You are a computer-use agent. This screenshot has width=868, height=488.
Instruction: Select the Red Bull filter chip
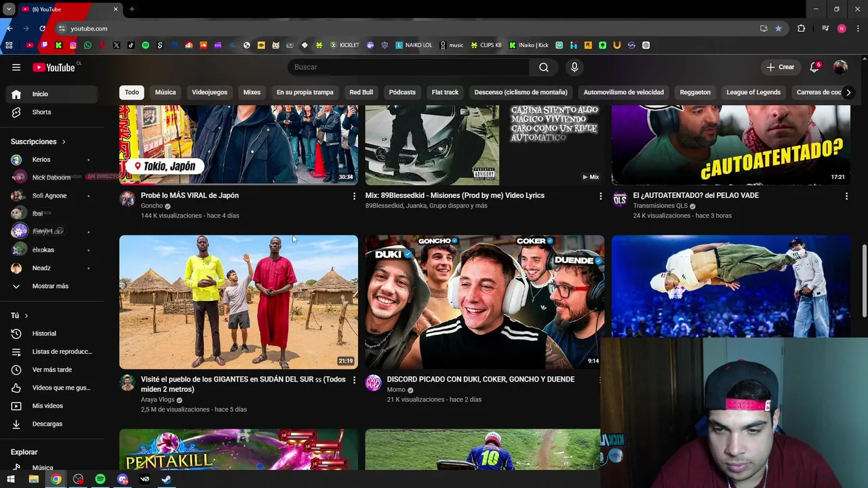click(x=361, y=92)
